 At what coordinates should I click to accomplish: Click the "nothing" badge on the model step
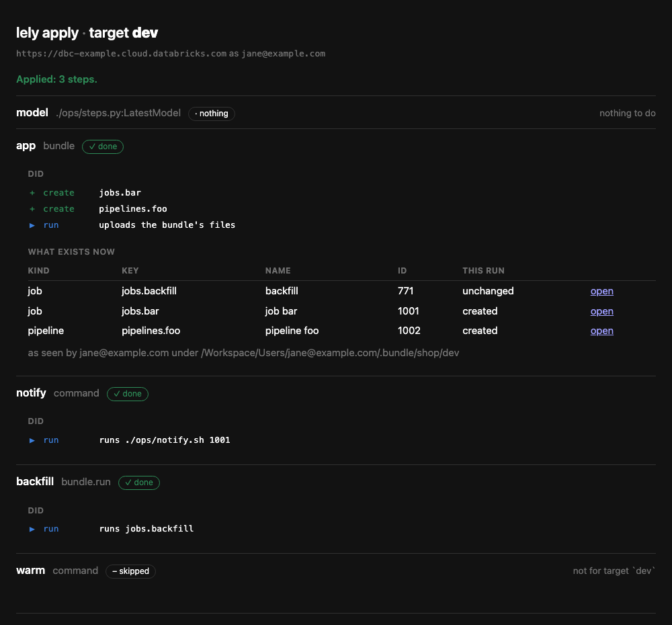[x=211, y=114]
